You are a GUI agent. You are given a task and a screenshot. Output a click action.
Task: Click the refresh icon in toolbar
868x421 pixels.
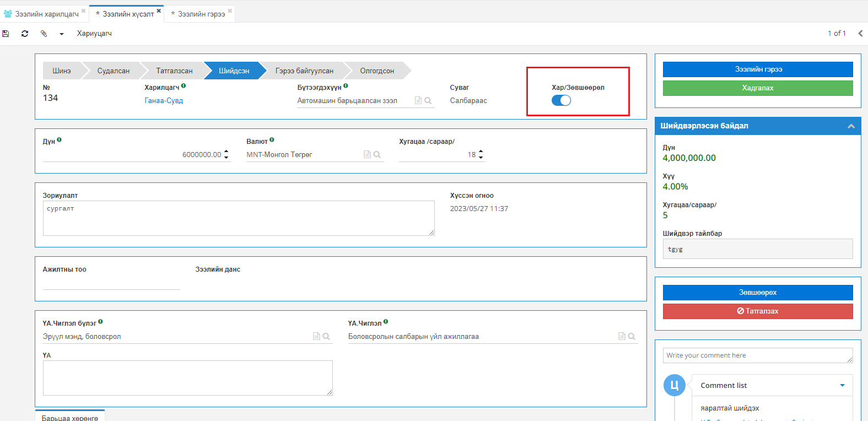click(25, 34)
